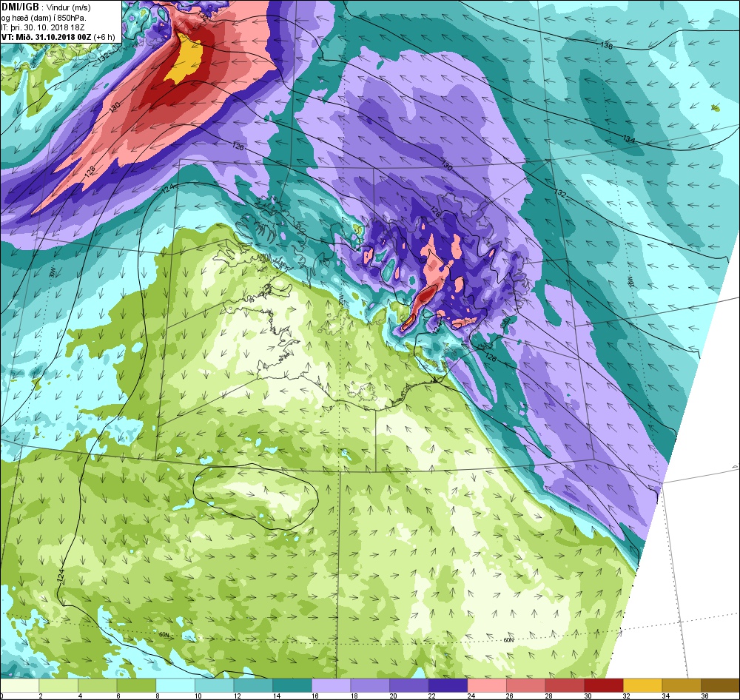Image resolution: width=740 pixels, height=700 pixels.
Task: Select the aqua swatch between 10 and 12
Action: [215, 685]
